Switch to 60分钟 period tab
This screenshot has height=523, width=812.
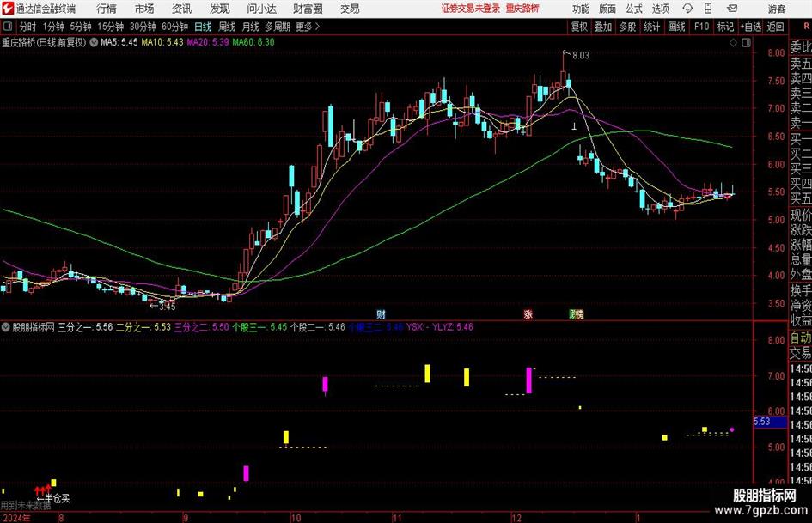[174, 27]
